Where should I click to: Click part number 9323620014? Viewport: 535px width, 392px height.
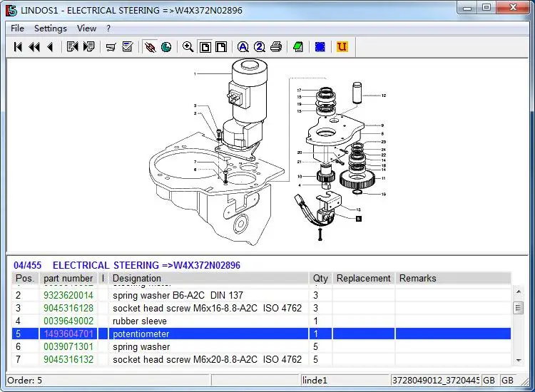point(68,295)
